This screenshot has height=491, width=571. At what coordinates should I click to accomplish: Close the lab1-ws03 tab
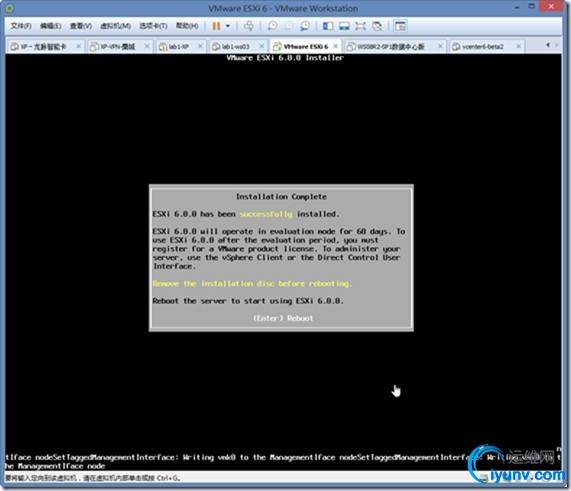click(261, 46)
